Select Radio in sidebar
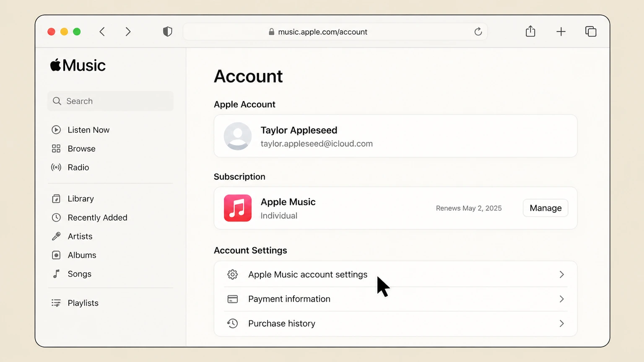This screenshot has width=644, height=362. click(x=78, y=168)
